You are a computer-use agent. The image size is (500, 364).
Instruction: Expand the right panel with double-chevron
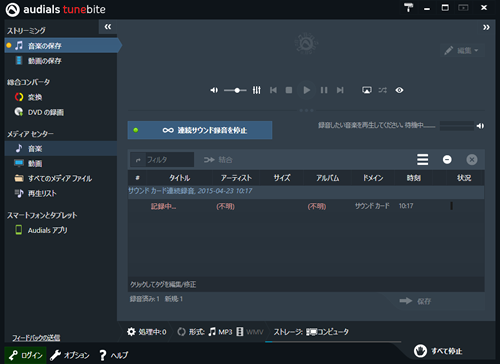tap(486, 27)
